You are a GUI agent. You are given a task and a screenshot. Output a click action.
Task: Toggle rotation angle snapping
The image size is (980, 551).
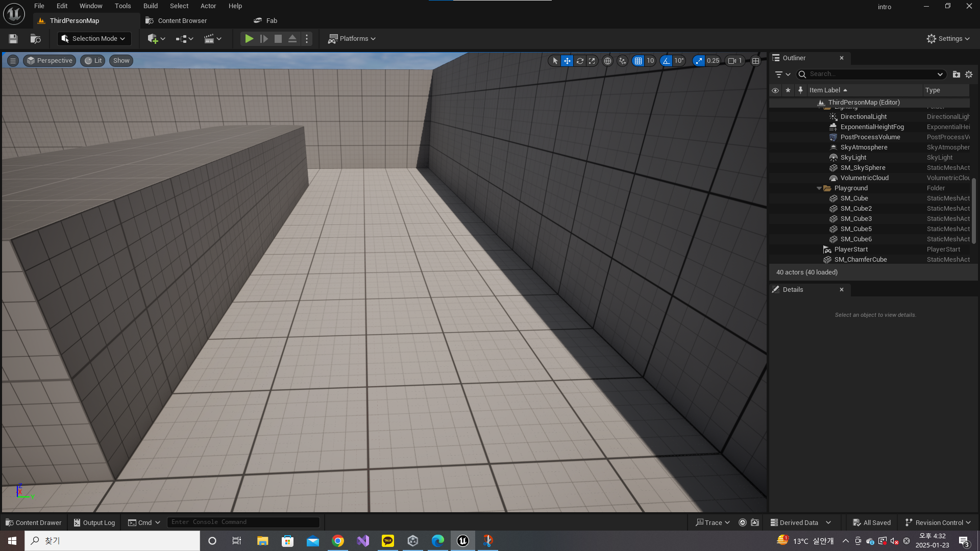(x=666, y=61)
